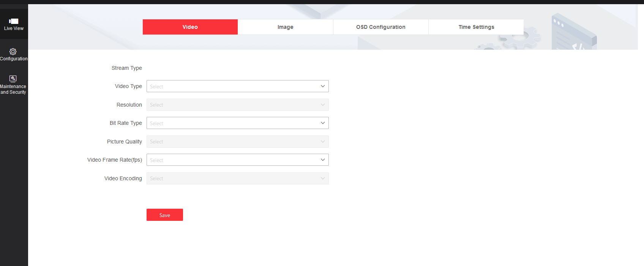Click the chevron arrow on Video Type

point(322,86)
